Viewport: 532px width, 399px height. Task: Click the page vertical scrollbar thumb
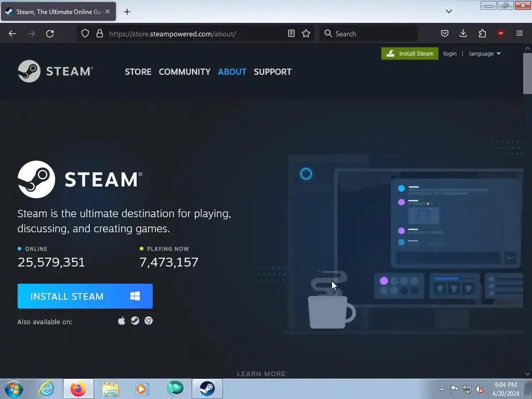(527, 73)
